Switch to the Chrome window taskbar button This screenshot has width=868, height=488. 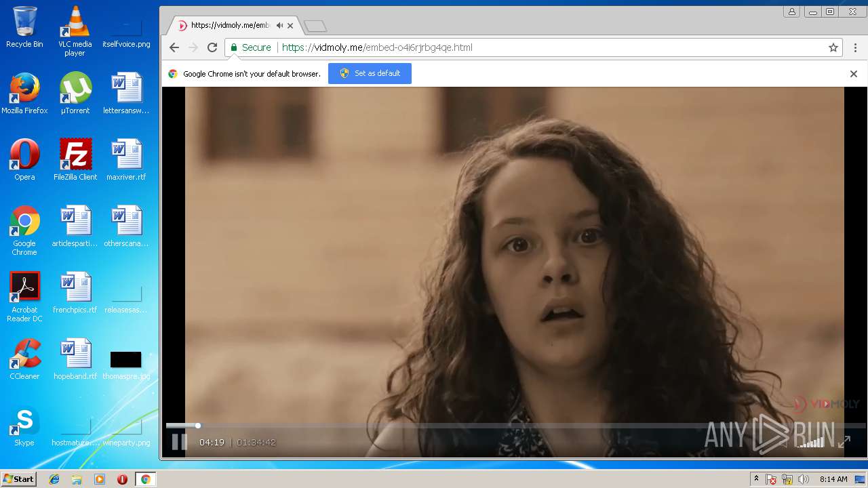tap(145, 479)
